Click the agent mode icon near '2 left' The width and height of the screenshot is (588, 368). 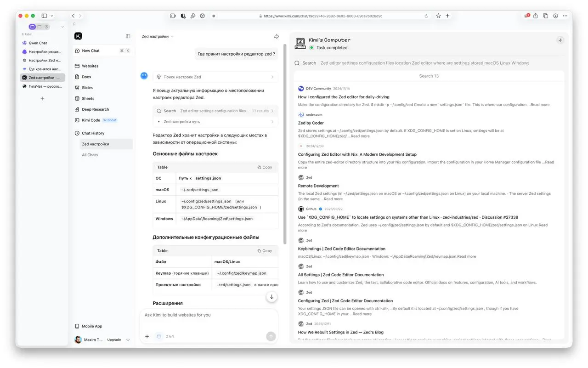[x=158, y=336]
